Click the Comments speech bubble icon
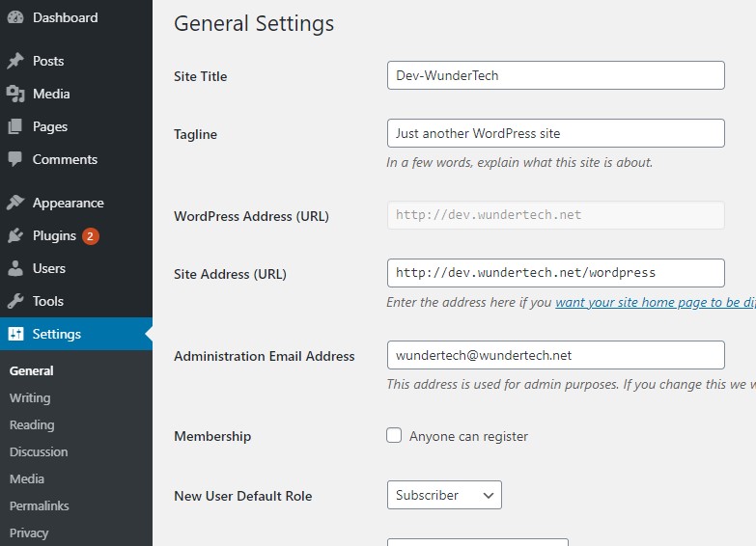This screenshot has height=546, width=756. [x=15, y=159]
